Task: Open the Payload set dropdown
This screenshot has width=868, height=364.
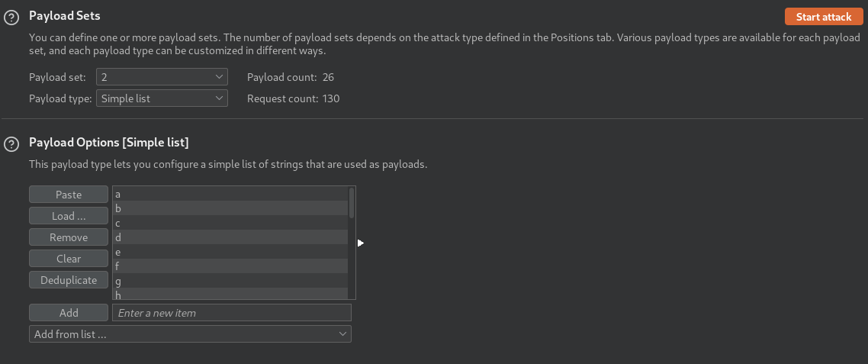Action: 162,77
